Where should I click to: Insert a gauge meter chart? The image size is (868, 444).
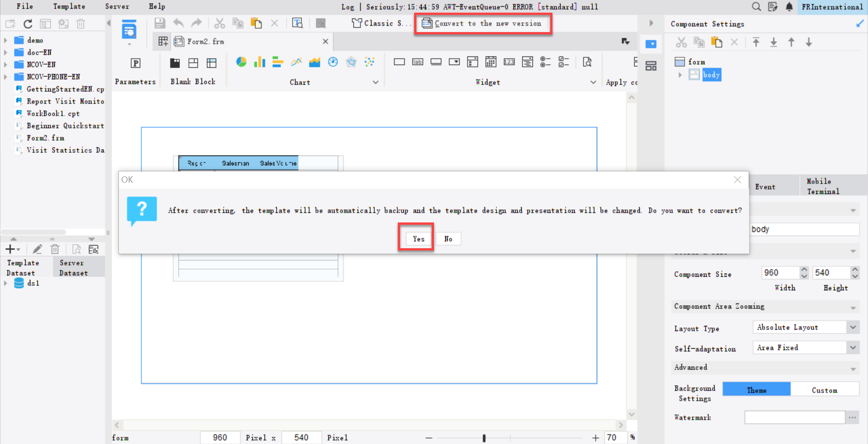click(333, 62)
